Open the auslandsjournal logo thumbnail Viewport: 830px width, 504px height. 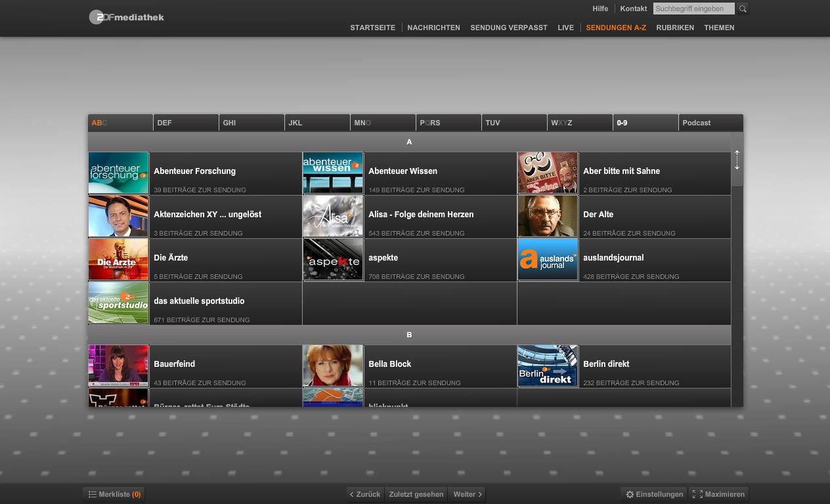pyautogui.click(x=548, y=260)
